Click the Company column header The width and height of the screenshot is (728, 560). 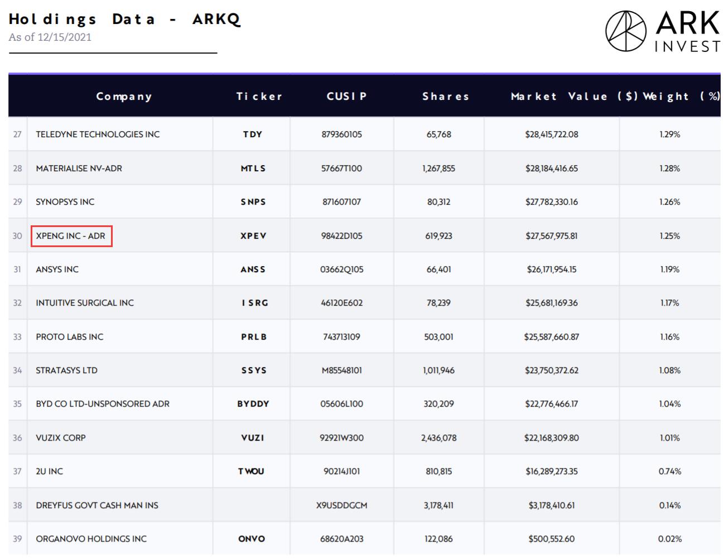point(124,96)
